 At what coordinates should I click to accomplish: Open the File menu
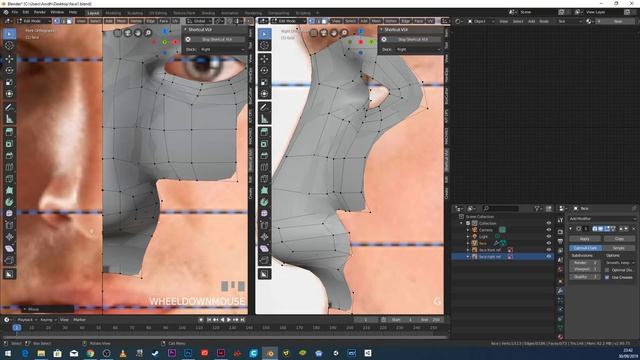15,12
